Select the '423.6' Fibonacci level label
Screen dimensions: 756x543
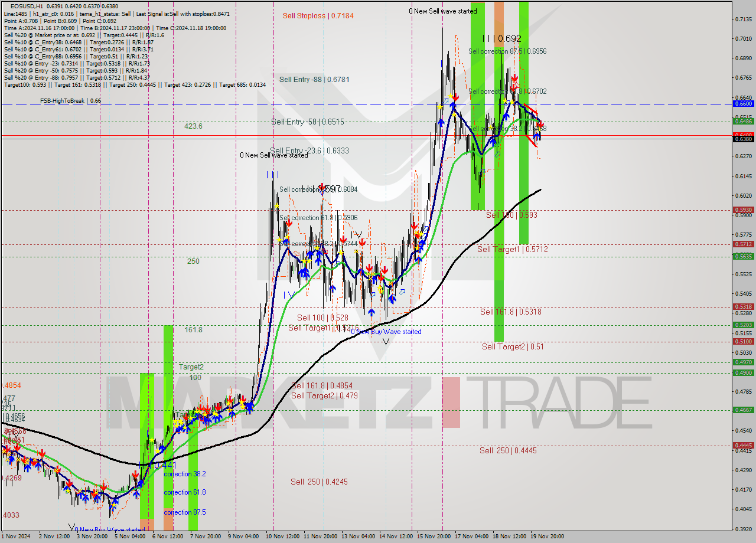pyautogui.click(x=193, y=126)
